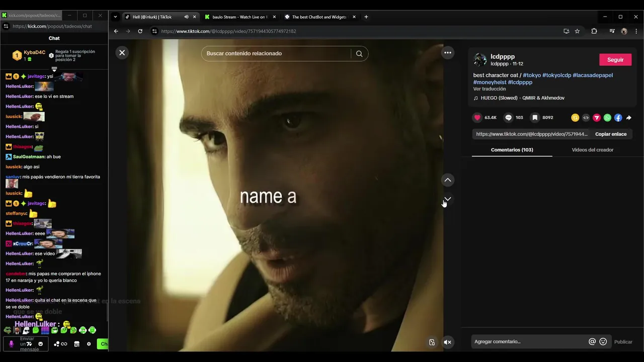Open the tab search dropdown arrow

(x=115, y=17)
